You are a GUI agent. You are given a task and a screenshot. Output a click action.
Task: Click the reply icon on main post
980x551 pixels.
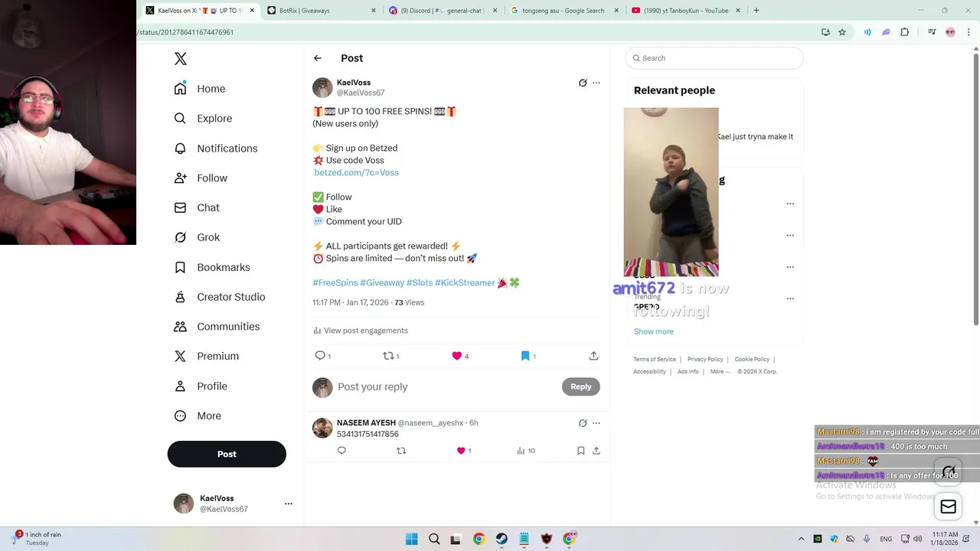[x=321, y=356]
